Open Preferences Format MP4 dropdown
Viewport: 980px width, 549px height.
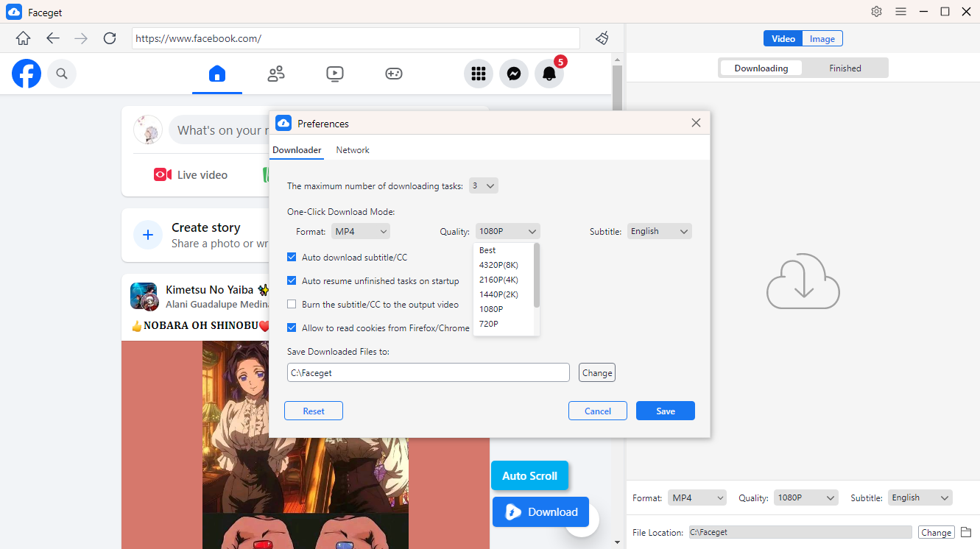(361, 231)
